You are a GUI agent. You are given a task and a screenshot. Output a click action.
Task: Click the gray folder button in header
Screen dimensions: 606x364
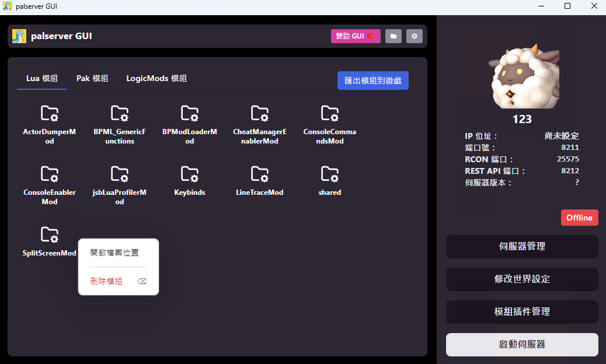[x=393, y=36]
